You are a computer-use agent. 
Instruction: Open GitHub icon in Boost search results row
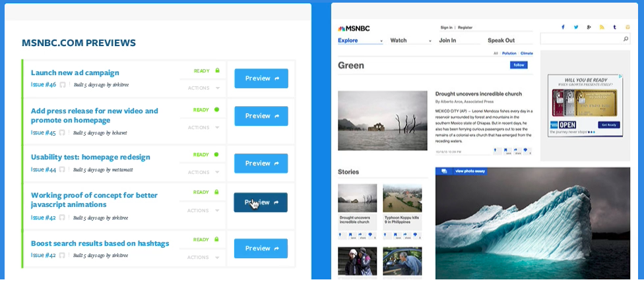pos(63,255)
